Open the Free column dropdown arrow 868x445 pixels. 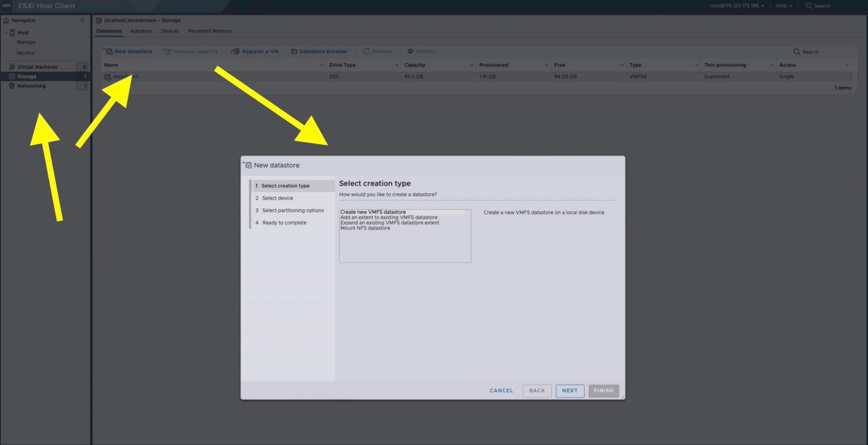pos(621,65)
